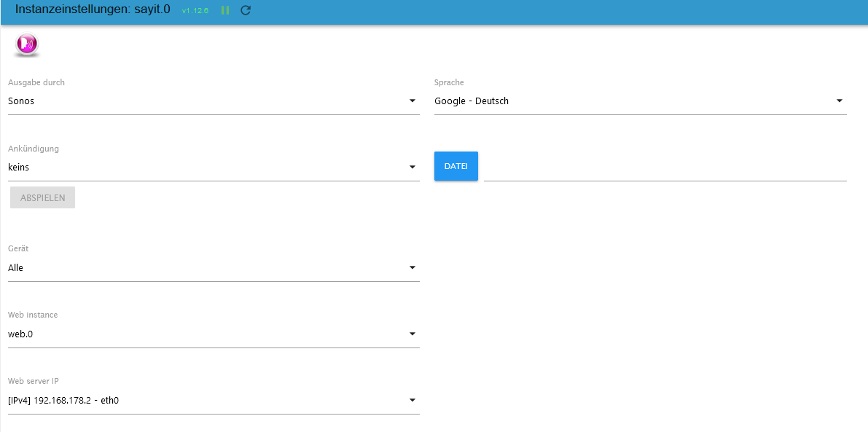Open the Web instance dropdown showing web.0
Image resolution: width=868 pixels, height=432 pixels.
pyautogui.click(x=214, y=334)
